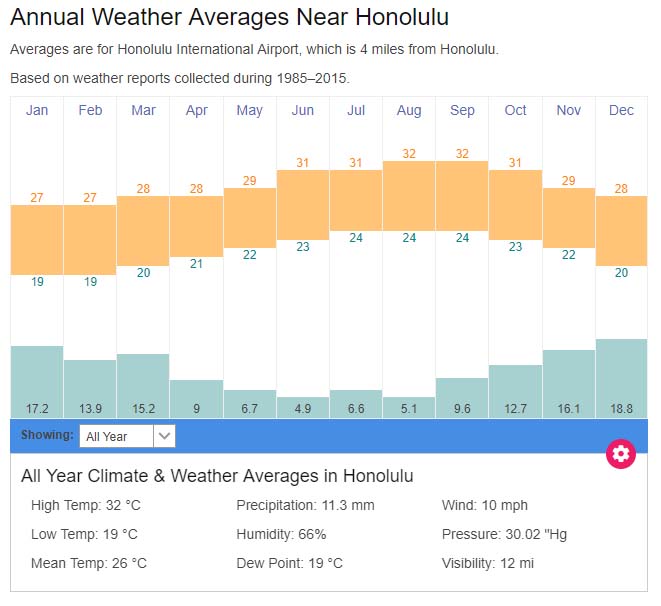This screenshot has height=606, width=661.
Task: Click the May month heading
Action: (249, 110)
